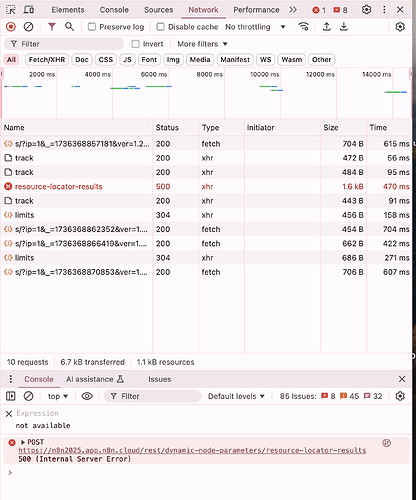Filter requests by Doc type
This screenshot has height=500, width=416.
pos(82,60)
